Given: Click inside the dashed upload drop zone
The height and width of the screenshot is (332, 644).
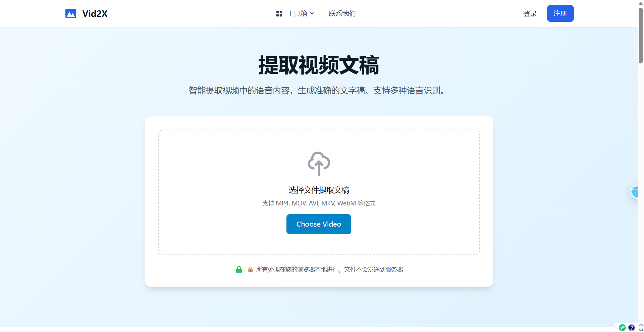Looking at the screenshot, I should pos(319,192).
